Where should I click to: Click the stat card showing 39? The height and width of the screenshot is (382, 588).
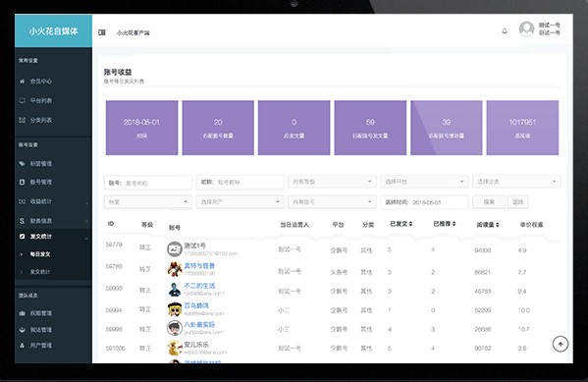pyautogui.click(x=447, y=128)
